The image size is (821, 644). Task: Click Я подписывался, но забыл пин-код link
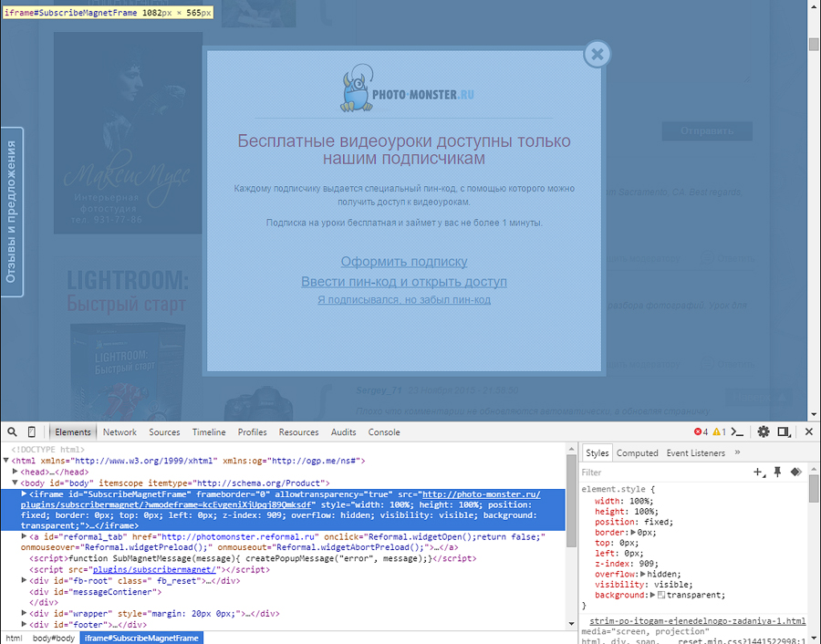pyautogui.click(x=404, y=300)
